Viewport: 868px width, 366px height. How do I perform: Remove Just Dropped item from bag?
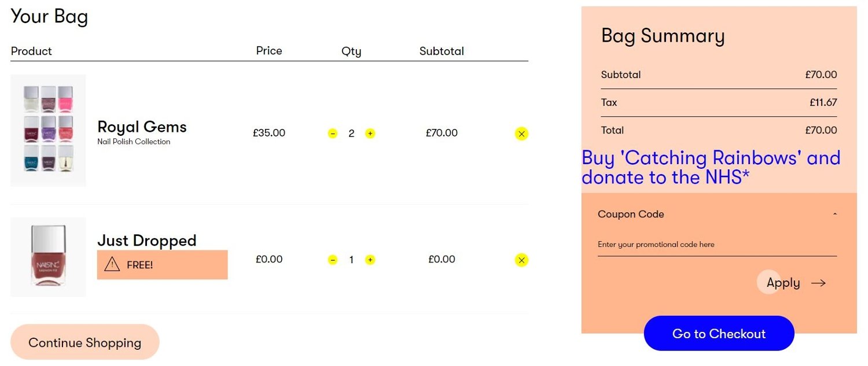click(521, 260)
